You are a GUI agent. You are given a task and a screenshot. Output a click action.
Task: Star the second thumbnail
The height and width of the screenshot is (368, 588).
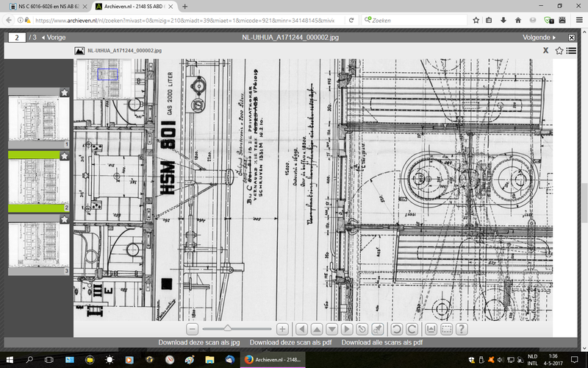pyautogui.click(x=65, y=155)
